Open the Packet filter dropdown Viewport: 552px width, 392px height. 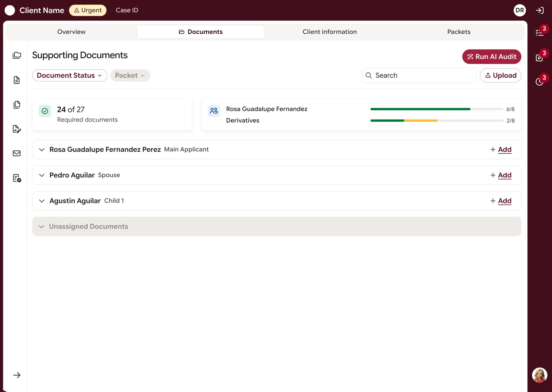(x=130, y=75)
